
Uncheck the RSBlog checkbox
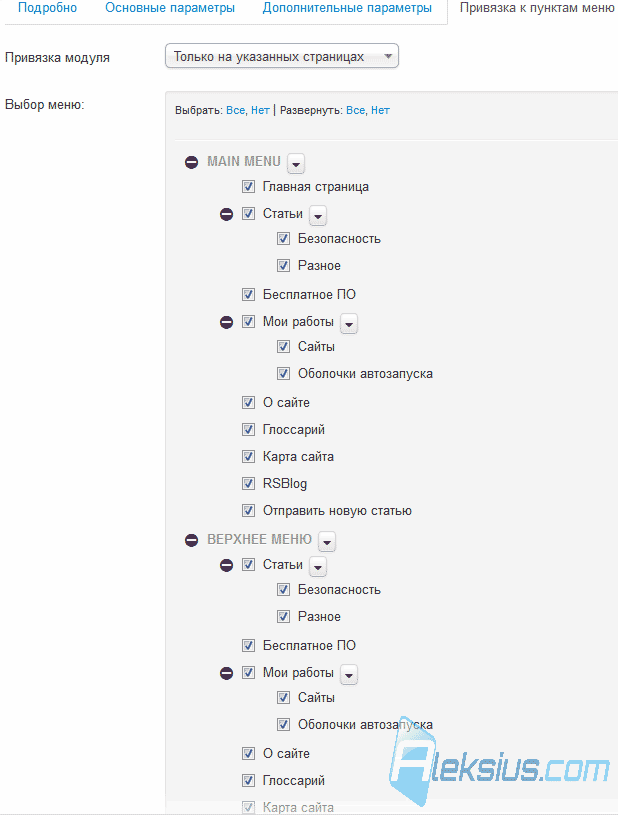pyautogui.click(x=248, y=483)
